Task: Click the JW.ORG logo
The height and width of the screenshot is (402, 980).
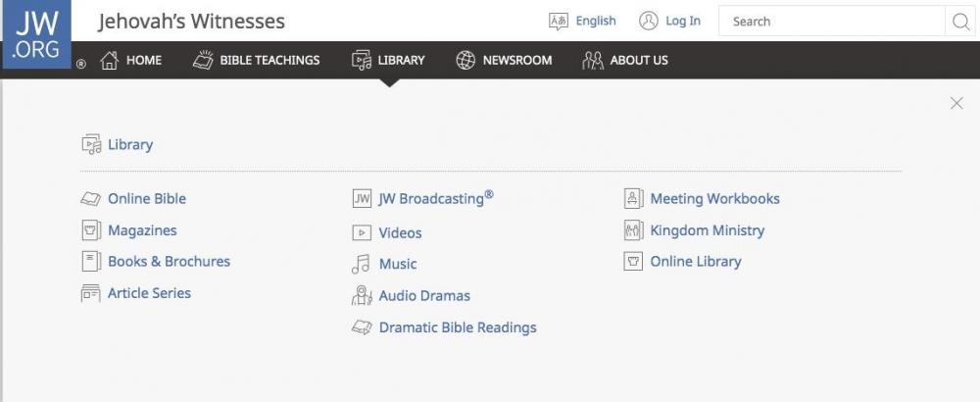Action: click(x=36, y=34)
